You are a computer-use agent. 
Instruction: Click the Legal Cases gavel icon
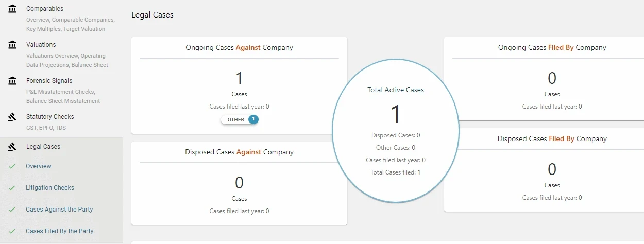click(12, 147)
